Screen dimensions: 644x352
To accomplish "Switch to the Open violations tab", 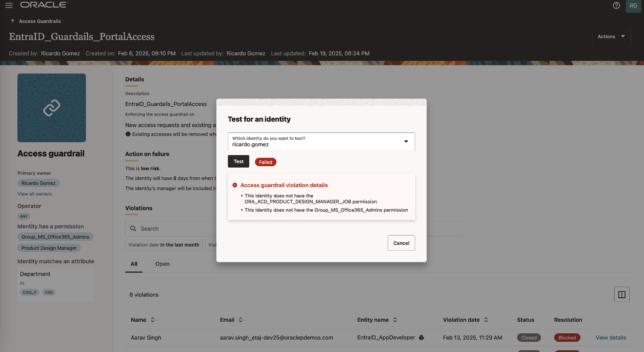I will click(162, 264).
